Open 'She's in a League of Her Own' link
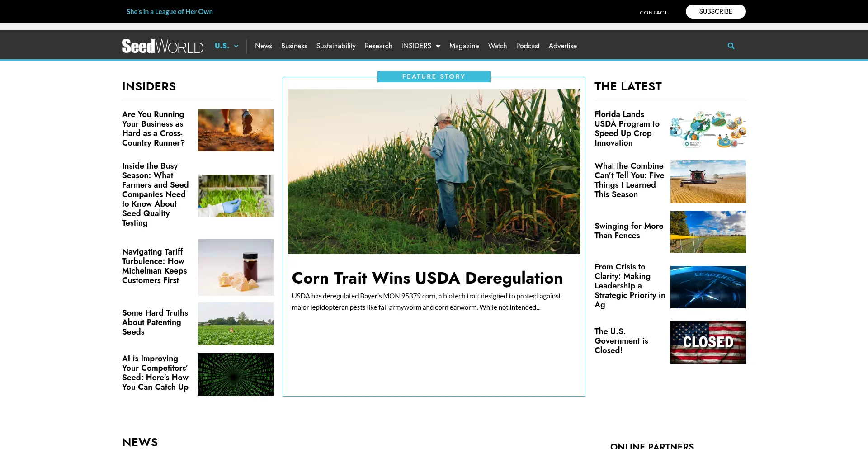 [x=170, y=12]
